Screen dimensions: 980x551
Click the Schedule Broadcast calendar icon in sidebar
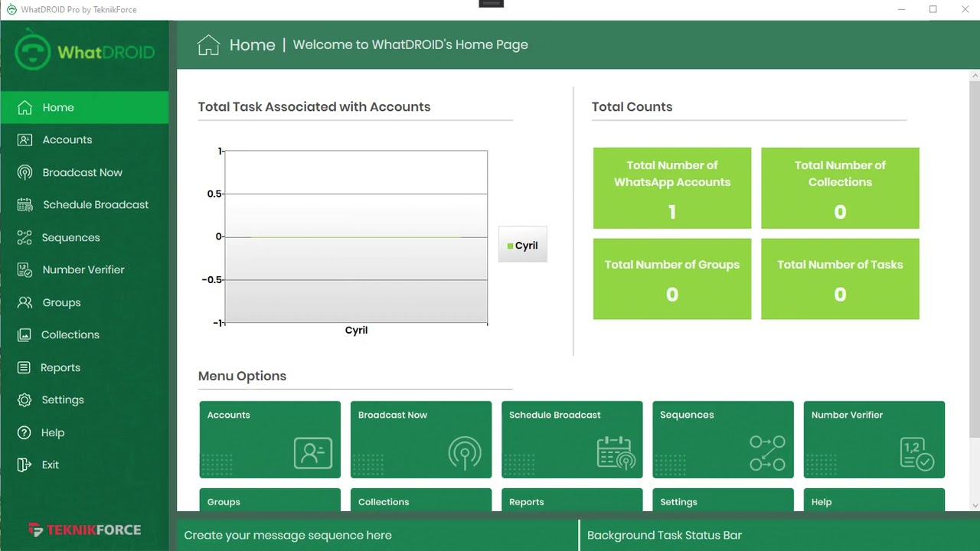coord(24,205)
